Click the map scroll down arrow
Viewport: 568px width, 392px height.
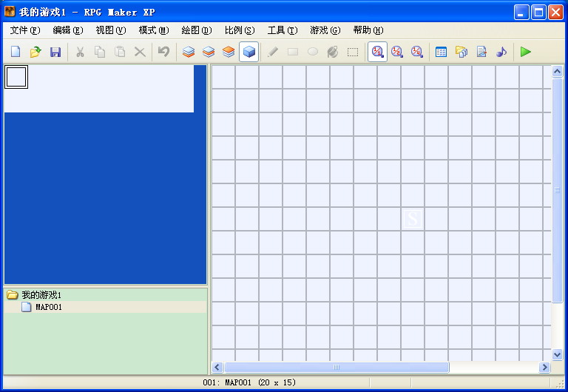click(x=557, y=354)
